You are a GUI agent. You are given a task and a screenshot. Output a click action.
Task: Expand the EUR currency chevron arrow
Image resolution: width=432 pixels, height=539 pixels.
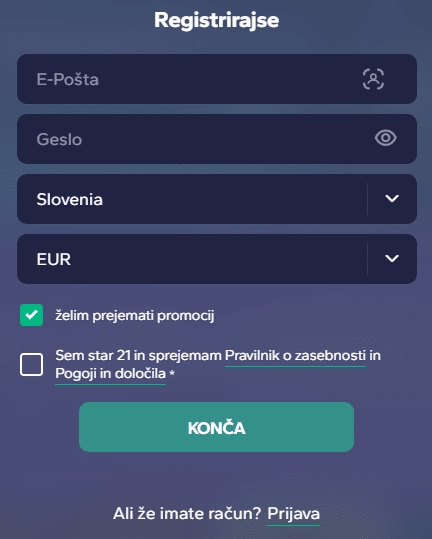click(x=392, y=258)
